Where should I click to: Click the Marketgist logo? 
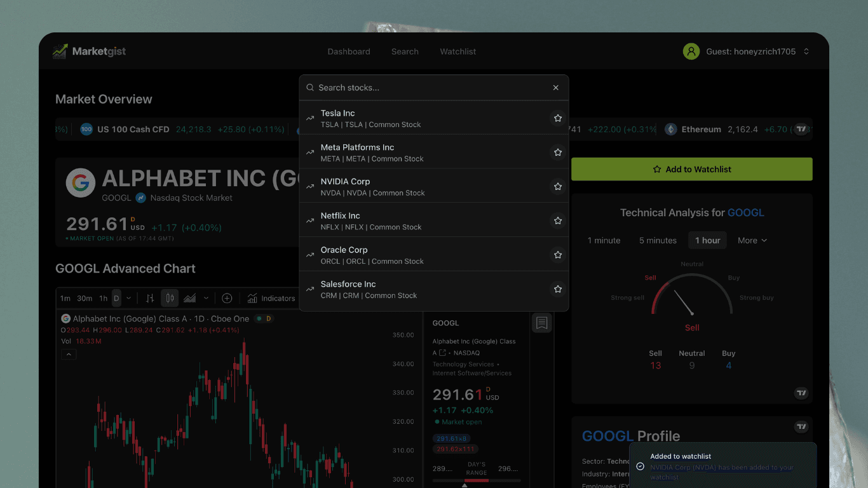point(90,51)
